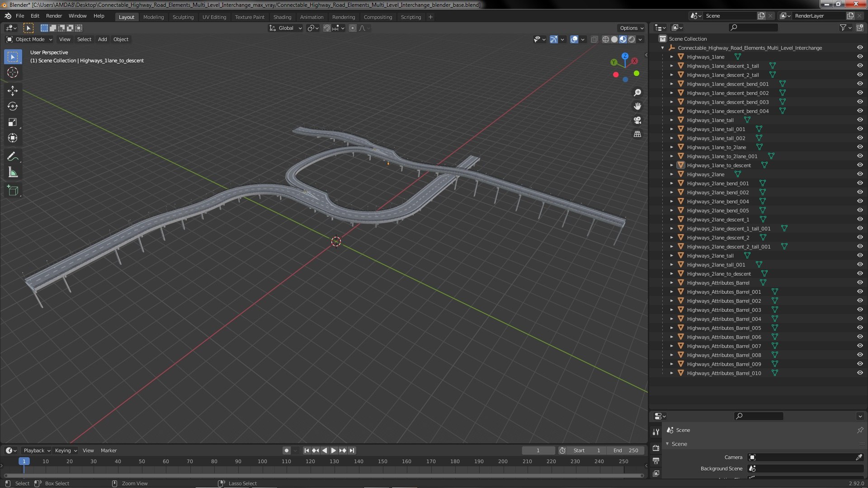
Task: Select the Rotate tool
Action: [x=13, y=107]
